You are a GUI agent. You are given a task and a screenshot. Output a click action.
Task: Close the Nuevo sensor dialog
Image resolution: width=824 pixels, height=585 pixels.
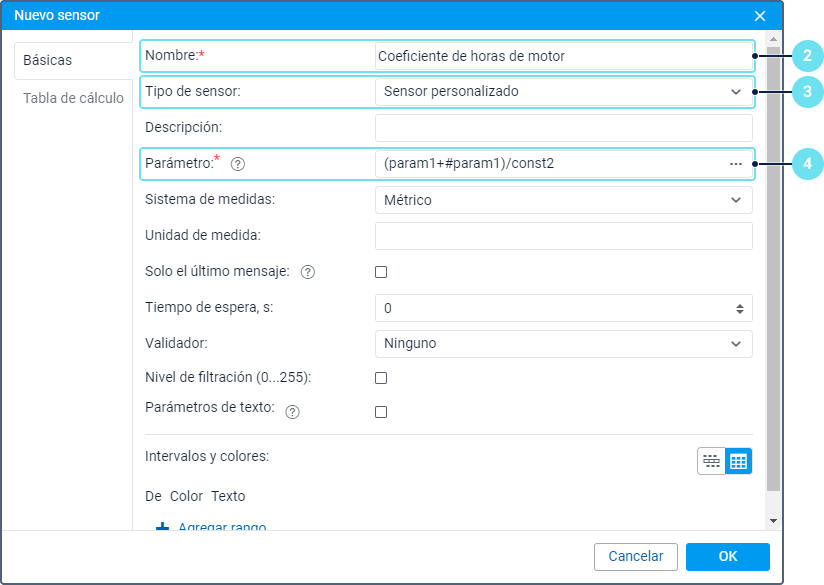coord(760,16)
